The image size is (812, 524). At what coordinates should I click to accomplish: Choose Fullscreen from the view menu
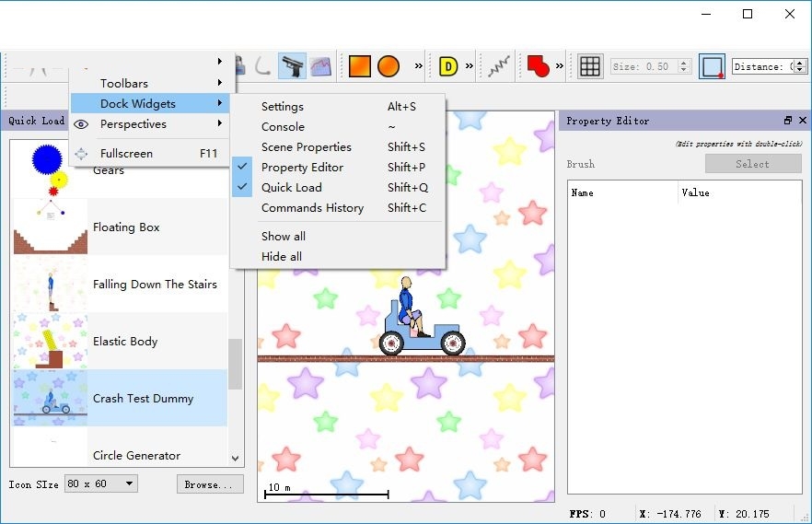126,154
